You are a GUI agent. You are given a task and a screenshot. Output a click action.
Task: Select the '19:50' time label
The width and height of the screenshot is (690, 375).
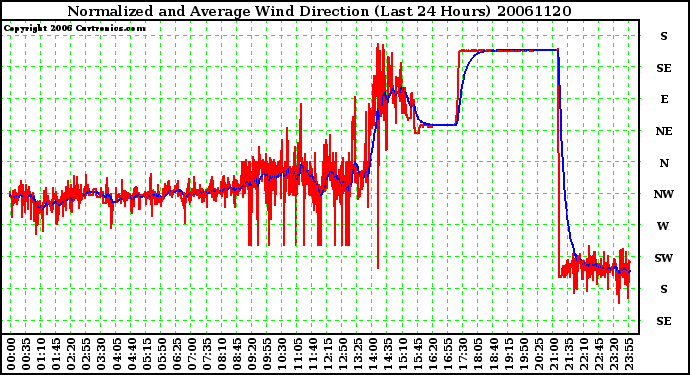click(x=523, y=354)
